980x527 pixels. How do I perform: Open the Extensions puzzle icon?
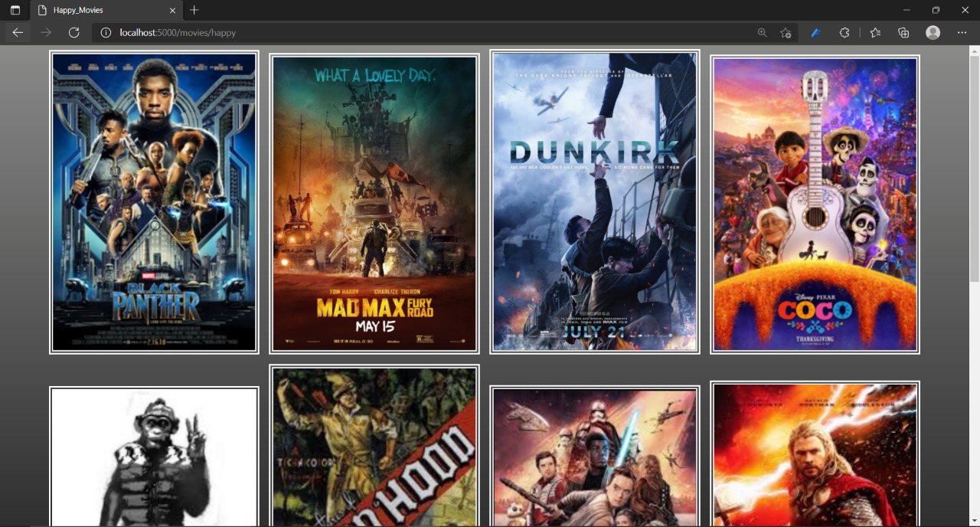[844, 33]
